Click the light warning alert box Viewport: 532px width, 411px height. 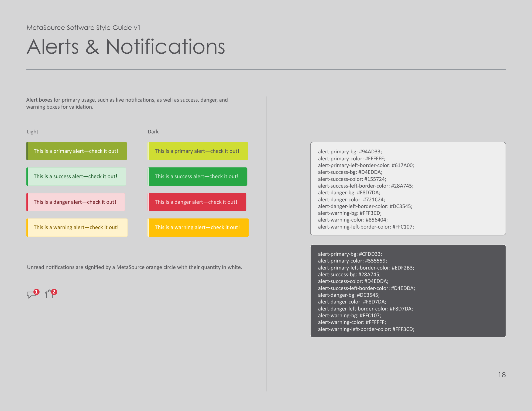coord(77,227)
